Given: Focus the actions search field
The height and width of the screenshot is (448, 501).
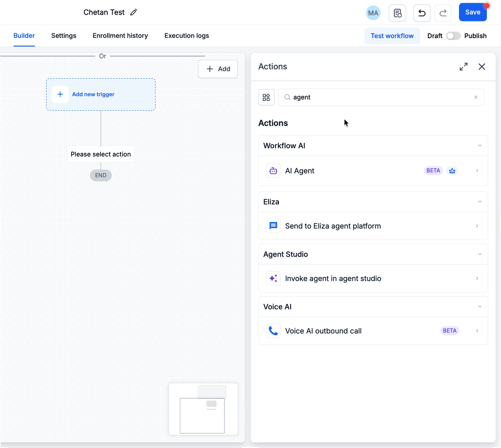Looking at the screenshot, I should coord(381,97).
